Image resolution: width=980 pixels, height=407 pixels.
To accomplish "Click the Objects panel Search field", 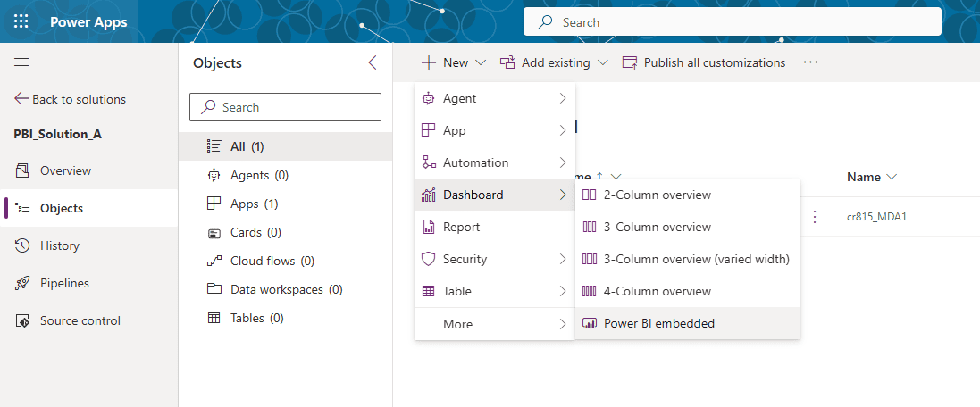I will point(285,107).
